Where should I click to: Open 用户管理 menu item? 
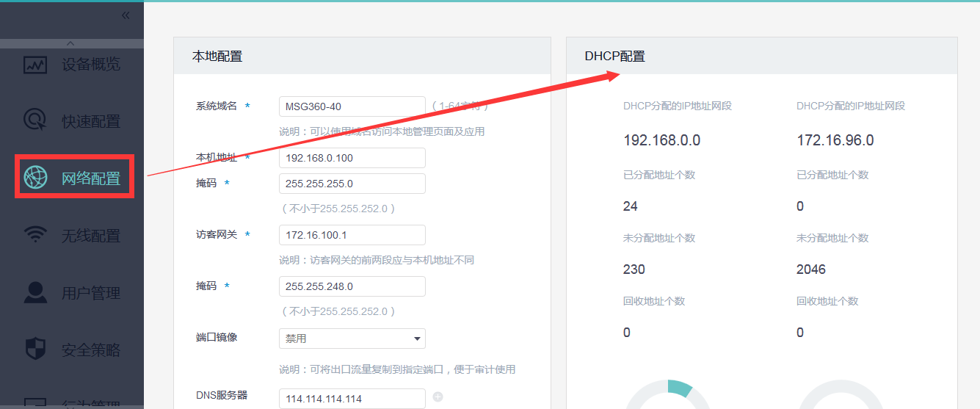(72, 292)
